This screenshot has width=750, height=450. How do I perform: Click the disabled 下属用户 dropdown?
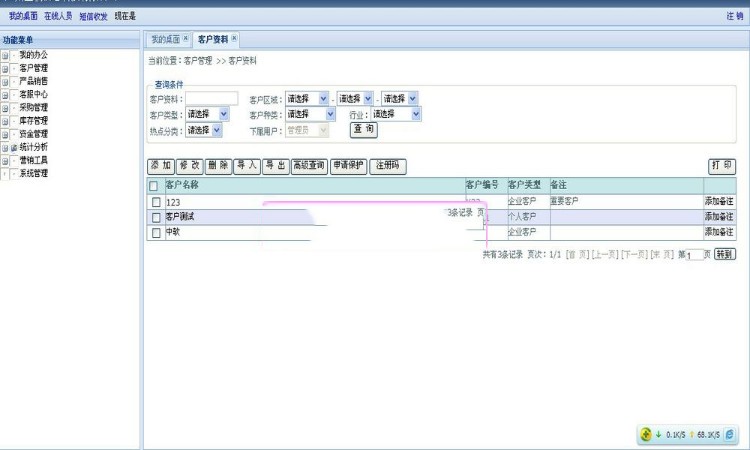click(307, 130)
